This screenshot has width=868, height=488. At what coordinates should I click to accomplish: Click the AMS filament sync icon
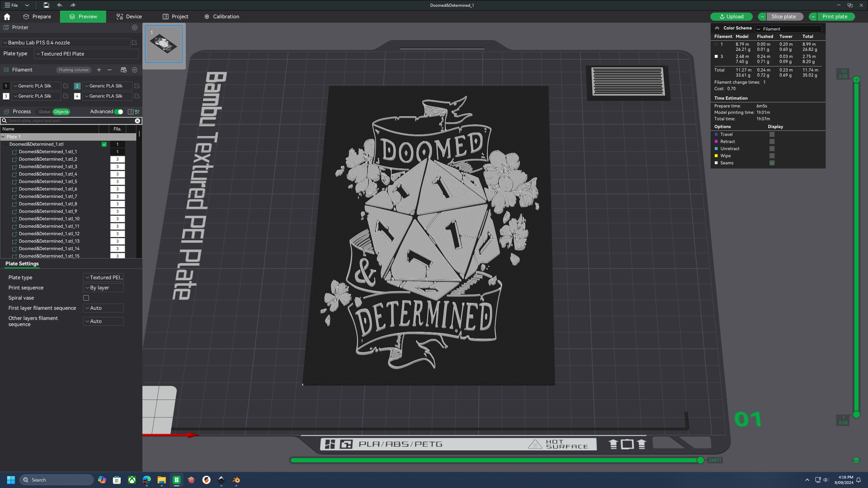click(123, 70)
